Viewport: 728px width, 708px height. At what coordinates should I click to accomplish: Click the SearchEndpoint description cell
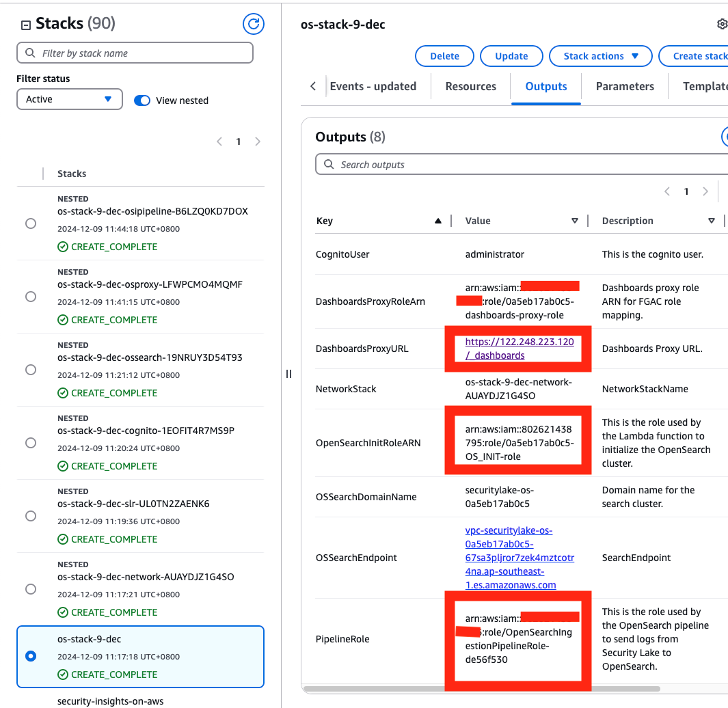(x=636, y=558)
